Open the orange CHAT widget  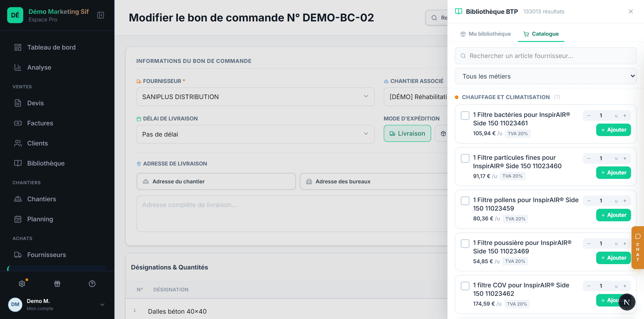638,248
